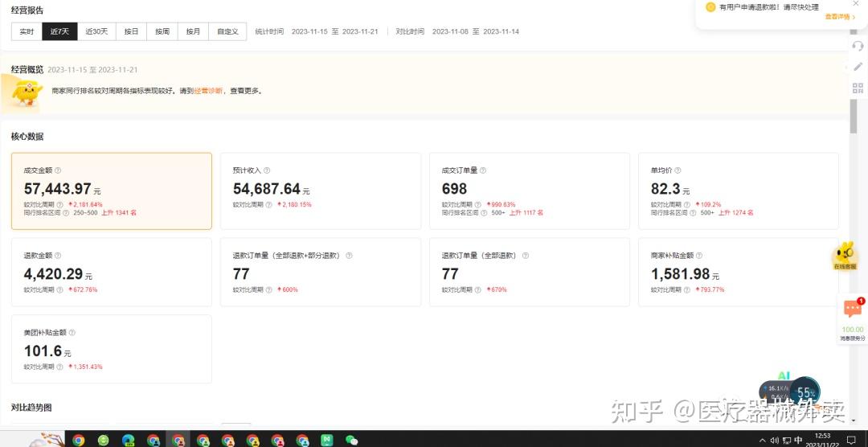Click the 698 order count value

pos(454,189)
